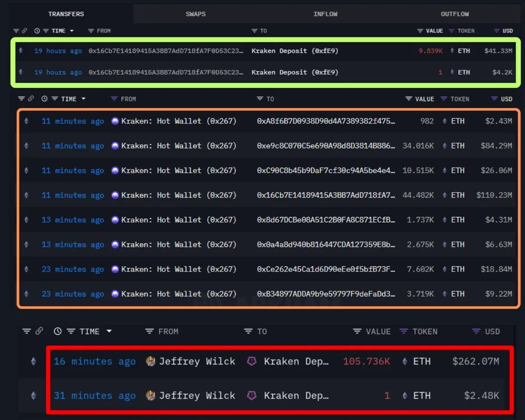Click the leftmost filter icon in the Jeffrey Wilck table header
The height and width of the screenshot is (420, 525).
[27, 331]
